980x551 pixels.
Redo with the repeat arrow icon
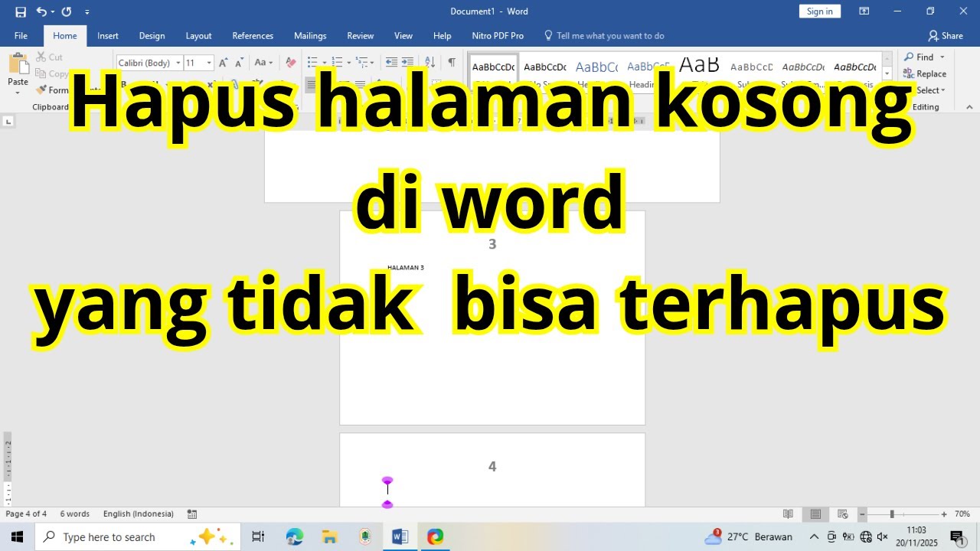tap(66, 11)
